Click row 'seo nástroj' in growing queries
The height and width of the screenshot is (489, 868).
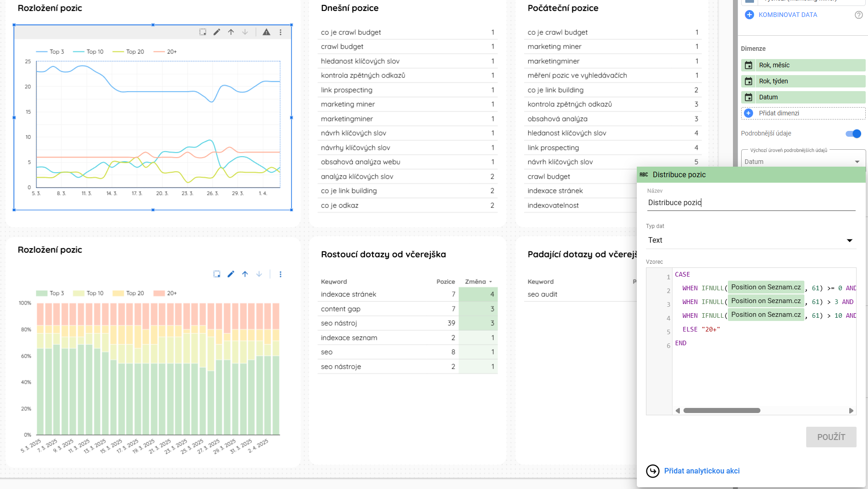(x=407, y=323)
